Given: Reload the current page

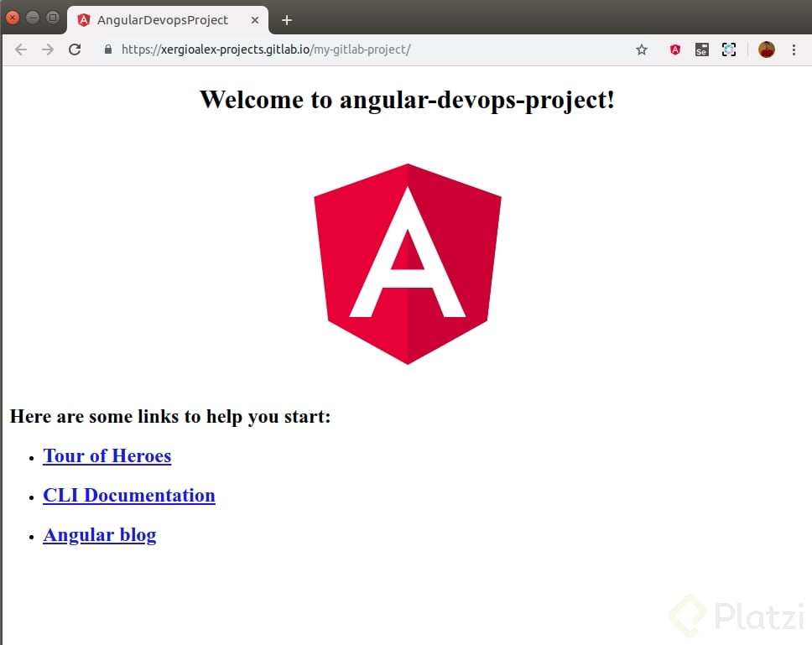Looking at the screenshot, I should [x=75, y=49].
